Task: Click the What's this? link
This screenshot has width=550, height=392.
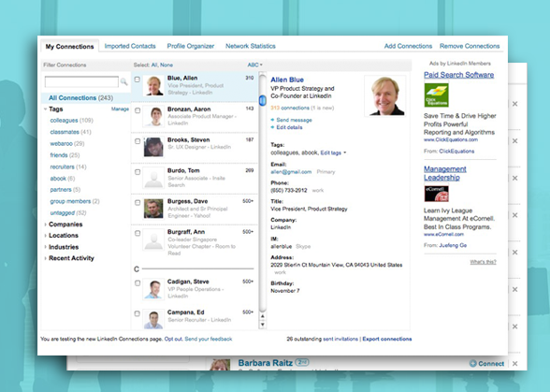Action: tap(483, 262)
